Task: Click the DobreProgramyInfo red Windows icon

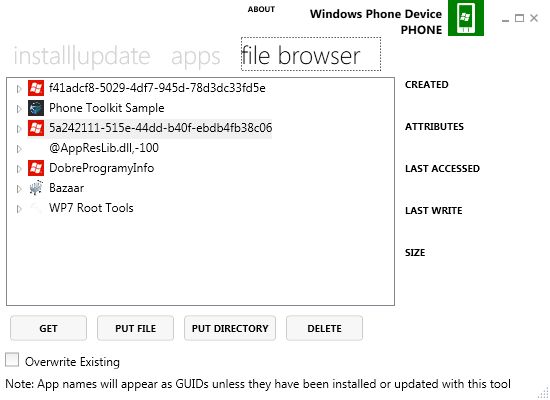Action: pyautogui.click(x=36, y=168)
